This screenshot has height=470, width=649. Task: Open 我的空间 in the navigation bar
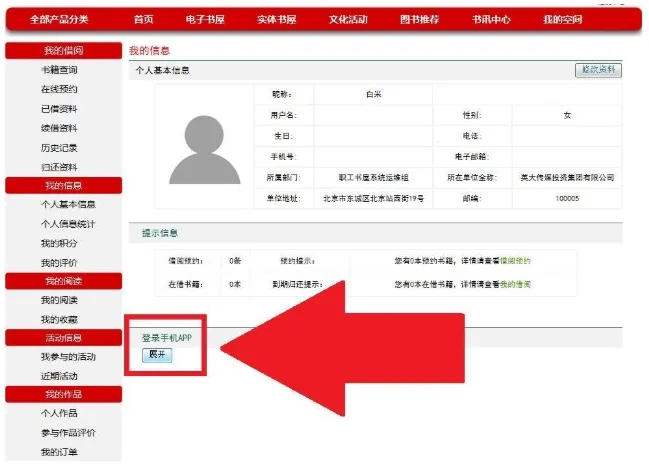562,19
